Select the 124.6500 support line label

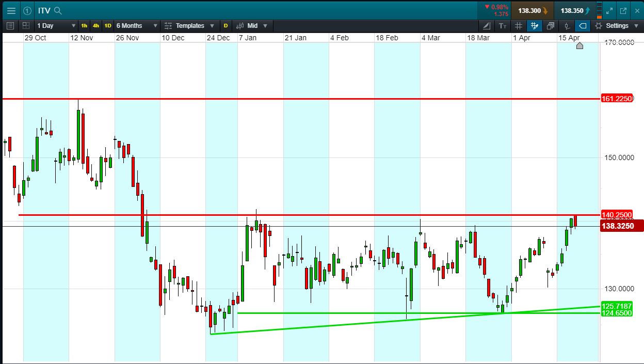[617, 313]
